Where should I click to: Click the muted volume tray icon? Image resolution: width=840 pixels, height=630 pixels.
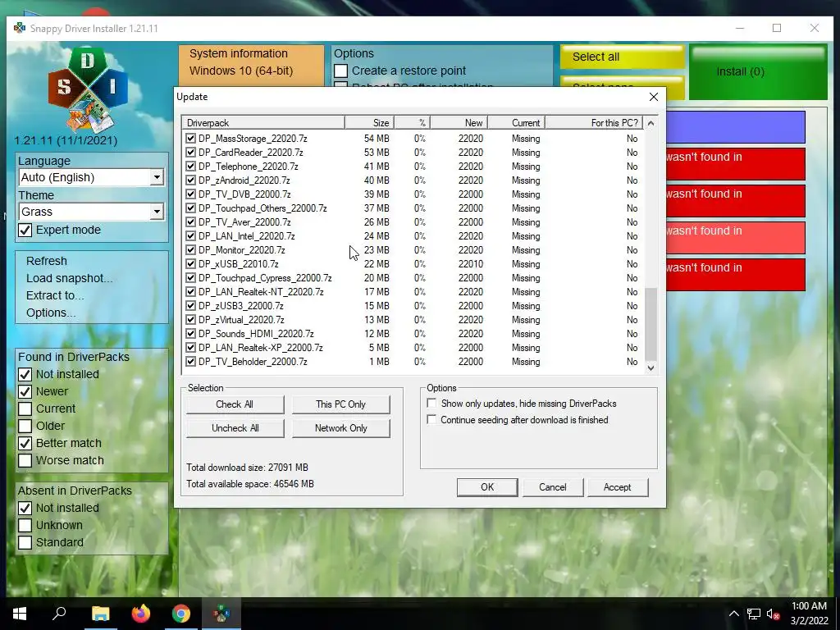[x=773, y=614]
